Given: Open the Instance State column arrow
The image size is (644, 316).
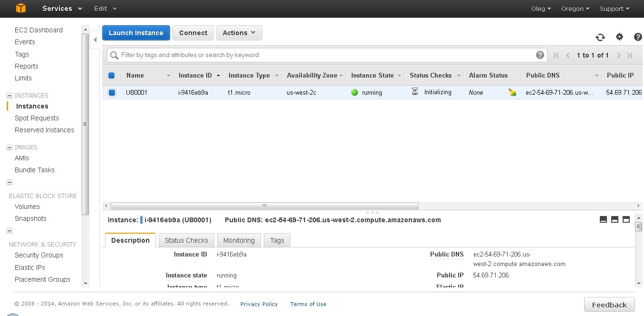Looking at the screenshot, I should pyautogui.click(x=400, y=76).
